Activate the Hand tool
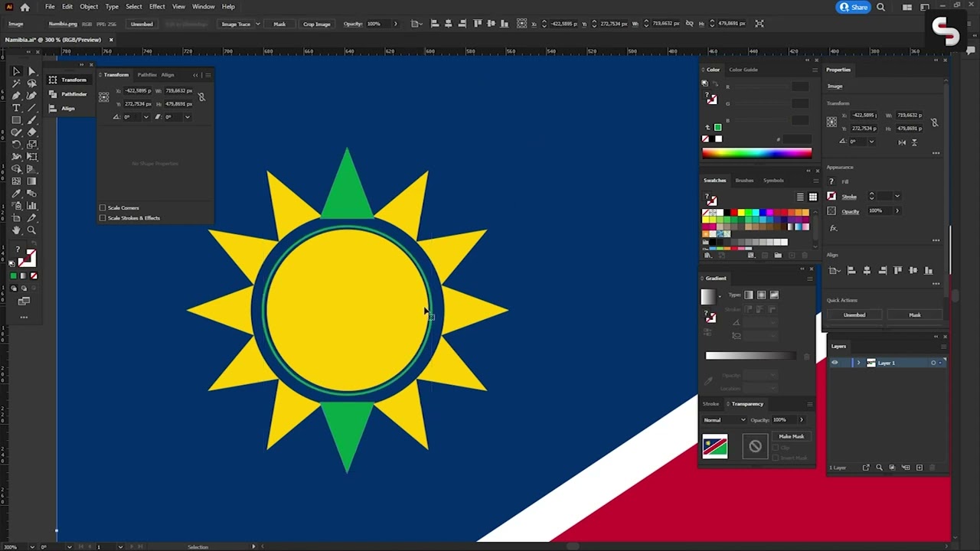980x551 pixels. tap(16, 230)
